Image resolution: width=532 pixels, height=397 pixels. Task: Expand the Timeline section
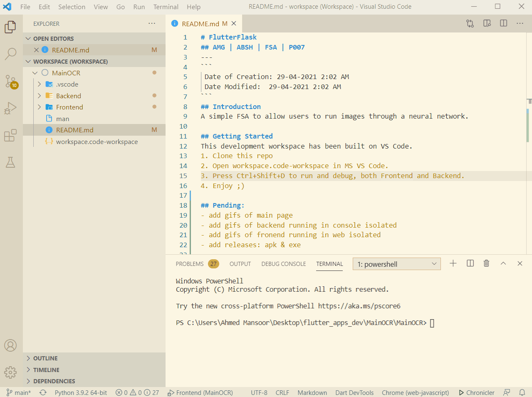[x=94, y=370]
